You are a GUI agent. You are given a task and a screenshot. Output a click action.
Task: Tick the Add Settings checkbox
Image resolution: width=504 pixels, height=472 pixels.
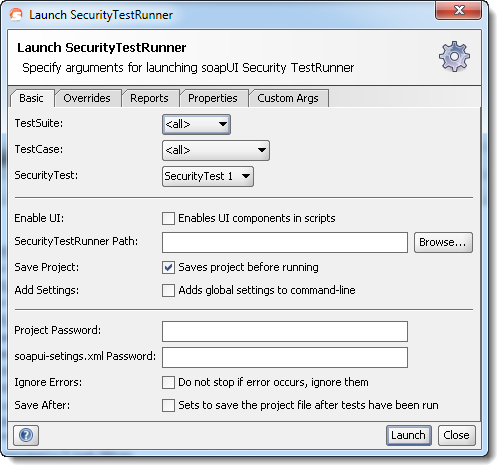(x=168, y=290)
